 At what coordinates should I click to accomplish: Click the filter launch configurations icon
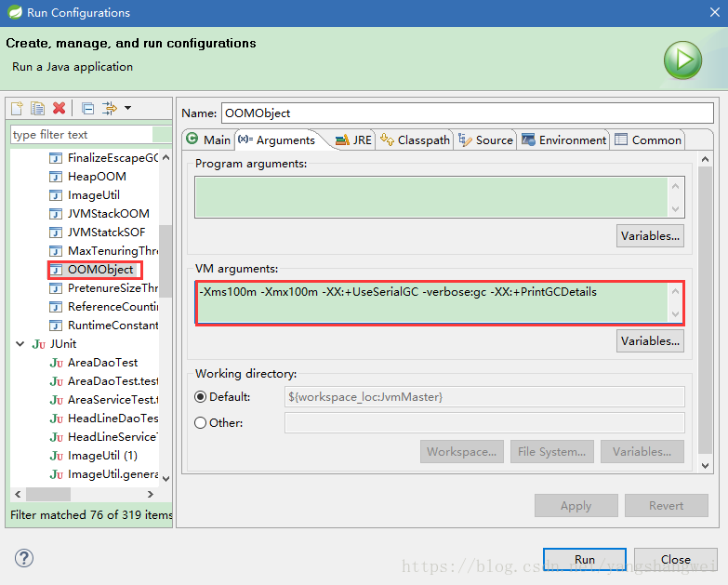click(x=110, y=108)
